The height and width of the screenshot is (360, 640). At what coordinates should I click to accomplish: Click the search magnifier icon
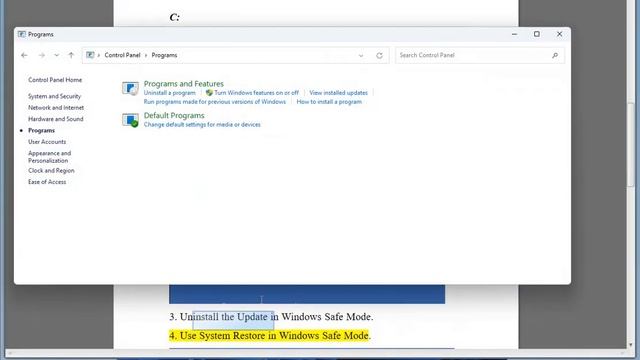point(555,56)
